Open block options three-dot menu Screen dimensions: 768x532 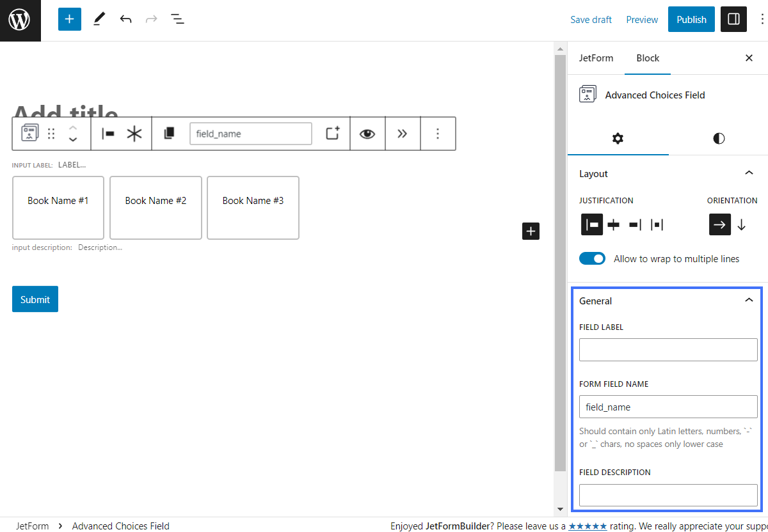pos(438,134)
